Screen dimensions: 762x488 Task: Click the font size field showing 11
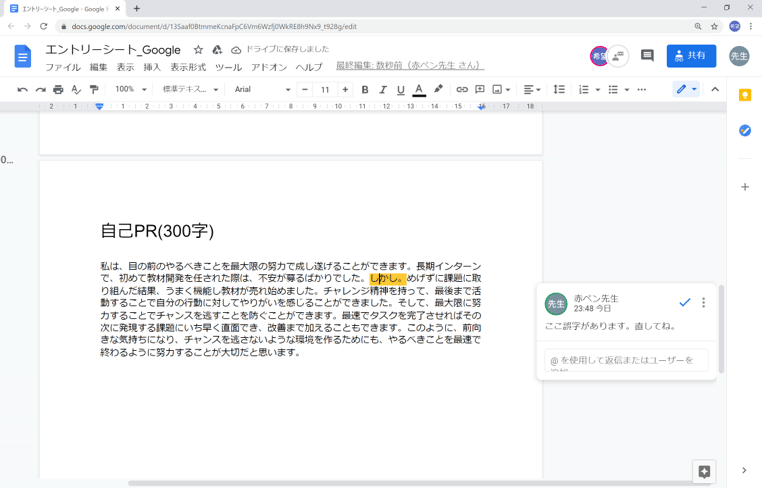[325, 89]
